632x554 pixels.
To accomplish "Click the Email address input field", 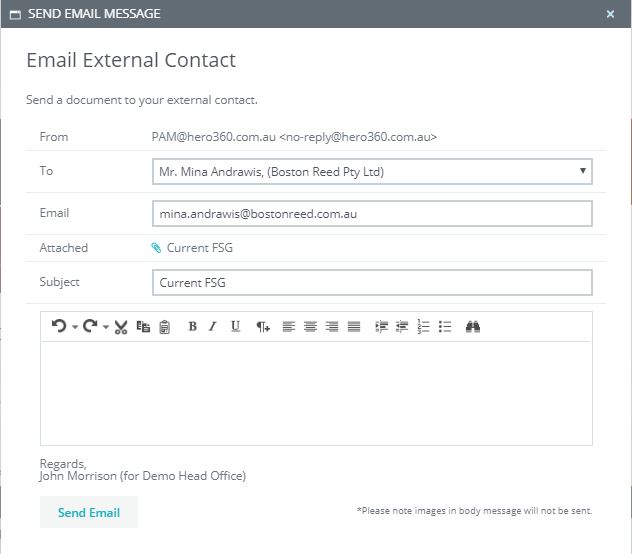I will pyautogui.click(x=372, y=214).
